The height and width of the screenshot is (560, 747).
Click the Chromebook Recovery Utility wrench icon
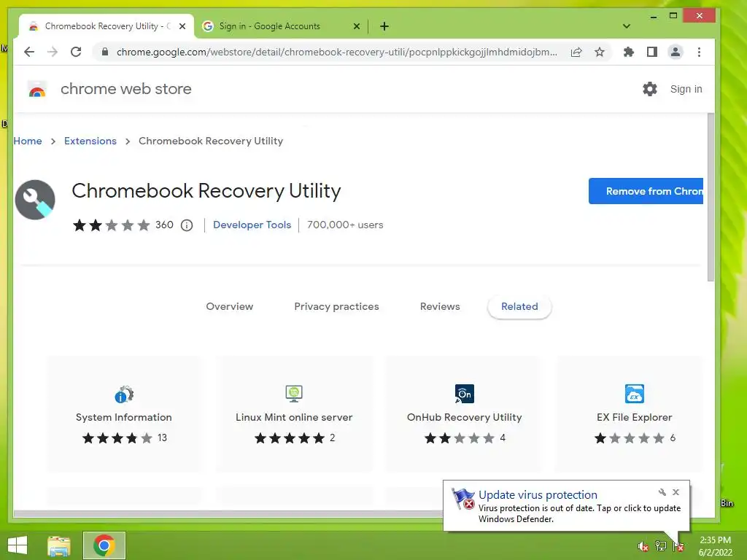pos(35,200)
